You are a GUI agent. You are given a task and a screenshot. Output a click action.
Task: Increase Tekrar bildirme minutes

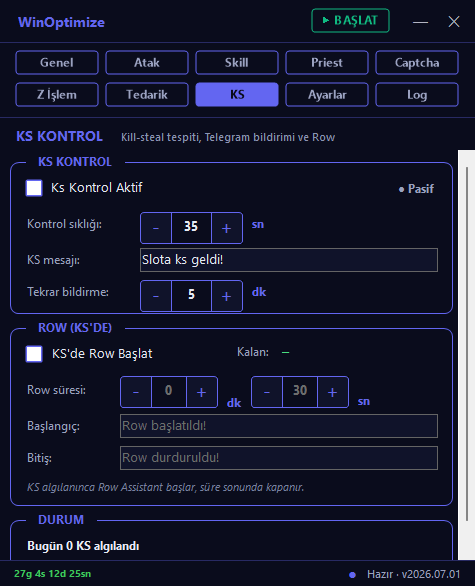pos(226,296)
